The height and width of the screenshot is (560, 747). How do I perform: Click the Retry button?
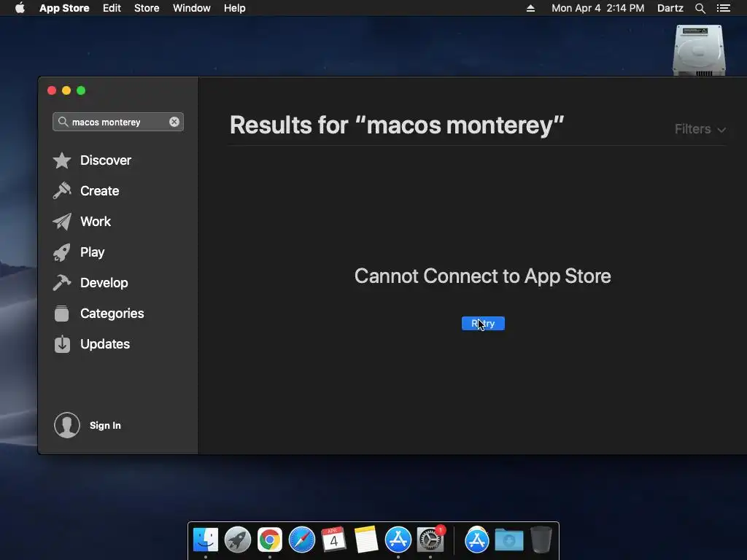coord(483,323)
